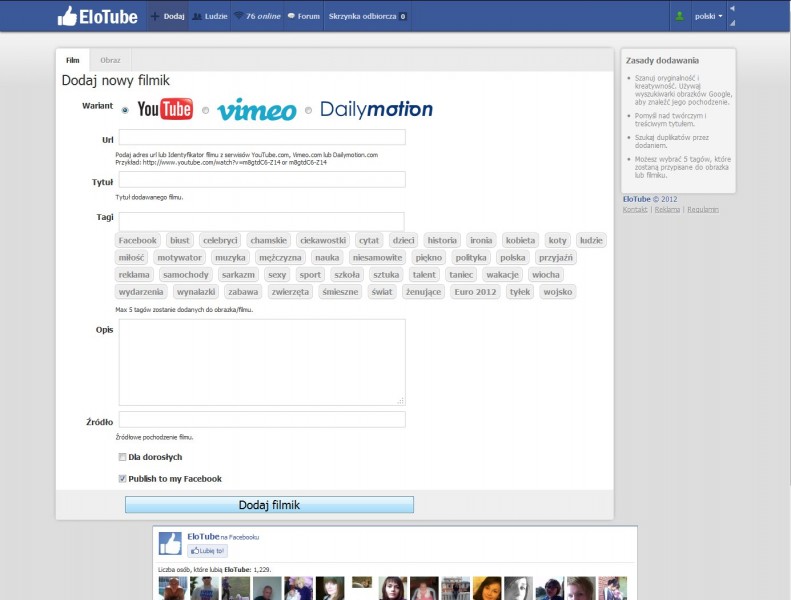The image size is (791, 600).
Task: Enable the Dla dorosłych checkbox
Action: pos(122,457)
